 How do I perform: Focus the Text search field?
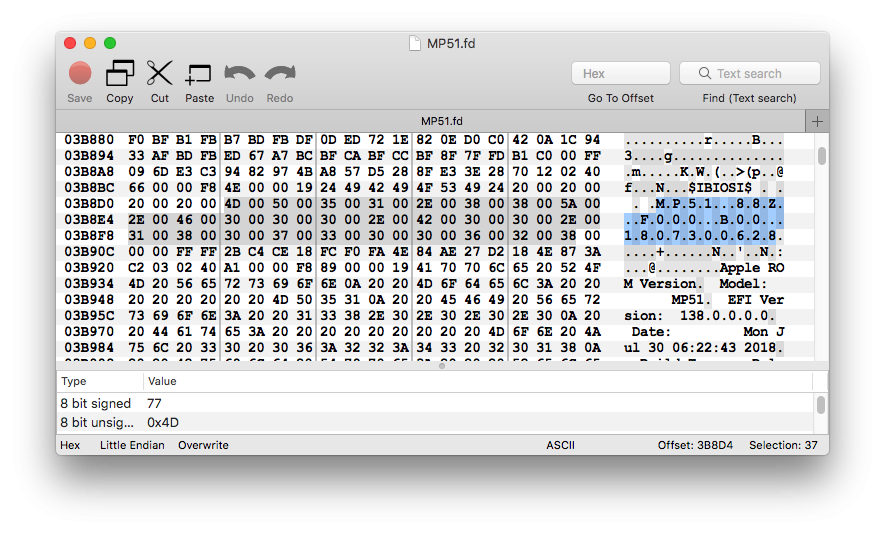click(750, 73)
